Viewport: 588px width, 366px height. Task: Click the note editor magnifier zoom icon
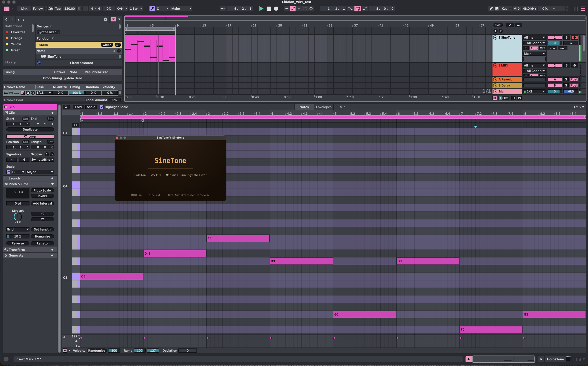coord(66,107)
